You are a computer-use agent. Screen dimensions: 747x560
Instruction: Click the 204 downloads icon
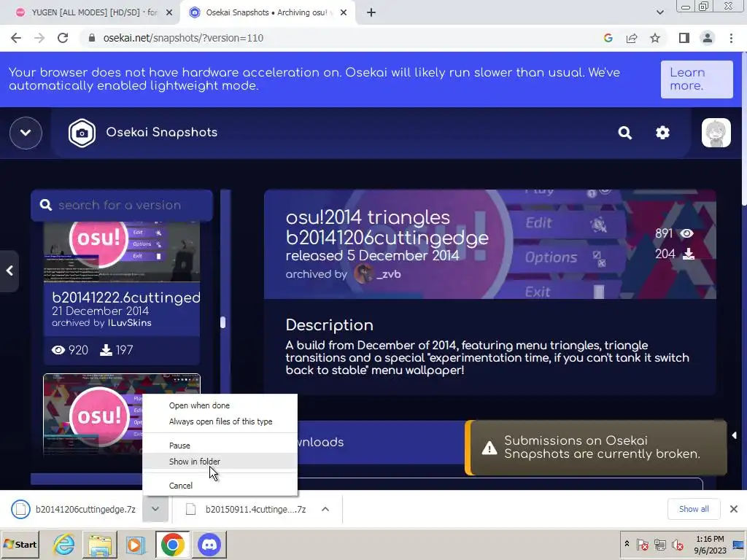click(689, 254)
